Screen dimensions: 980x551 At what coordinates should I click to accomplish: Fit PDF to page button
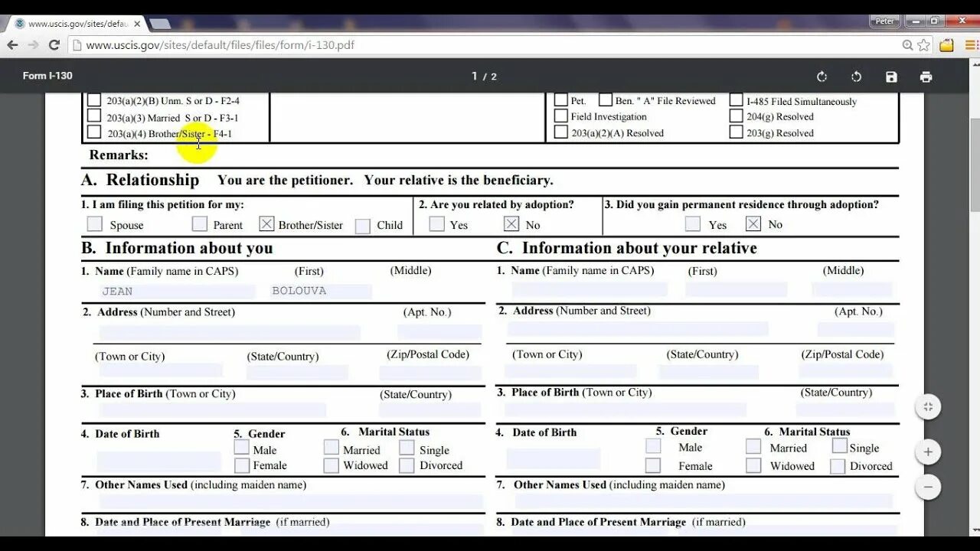click(x=928, y=406)
